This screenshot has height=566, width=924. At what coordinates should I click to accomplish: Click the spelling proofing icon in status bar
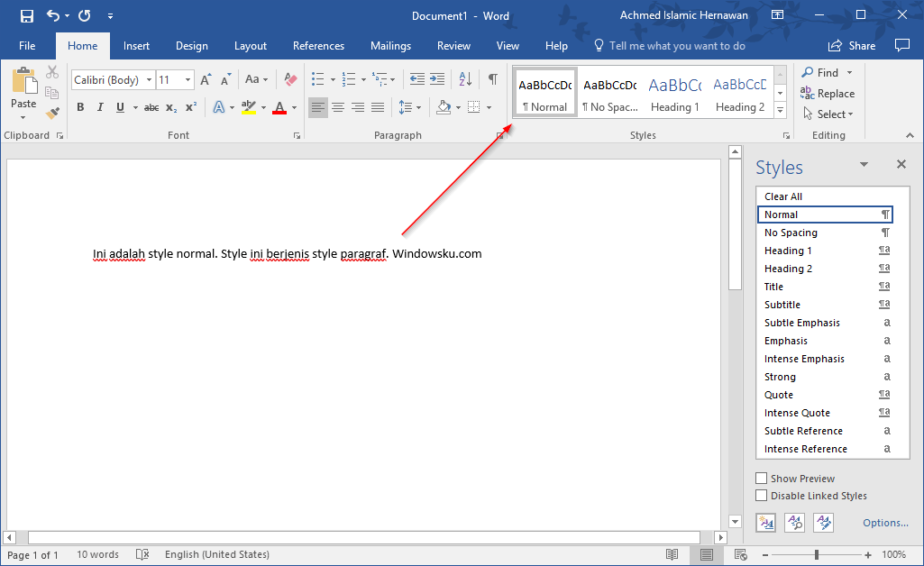tap(142, 554)
